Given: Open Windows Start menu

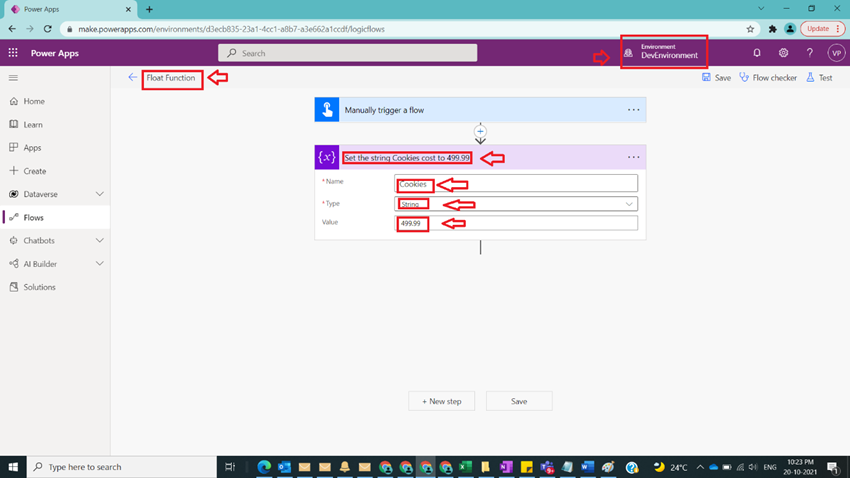Looking at the screenshot, I should coord(13,467).
